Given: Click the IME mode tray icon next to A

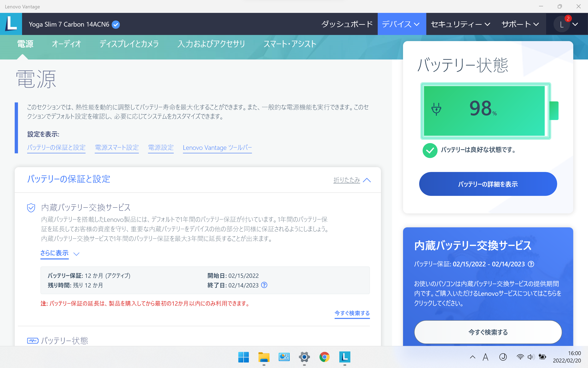Looking at the screenshot, I should click(503, 357).
